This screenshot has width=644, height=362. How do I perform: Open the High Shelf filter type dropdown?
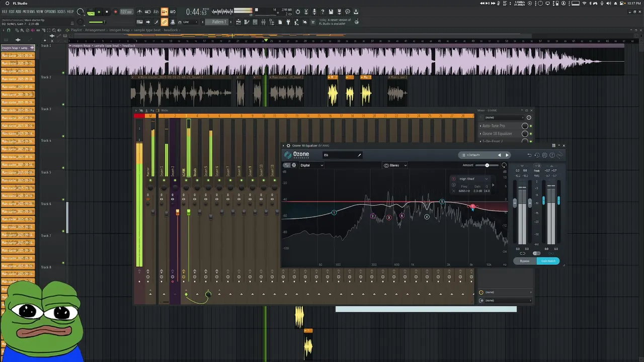pyautogui.click(x=473, y=178)
